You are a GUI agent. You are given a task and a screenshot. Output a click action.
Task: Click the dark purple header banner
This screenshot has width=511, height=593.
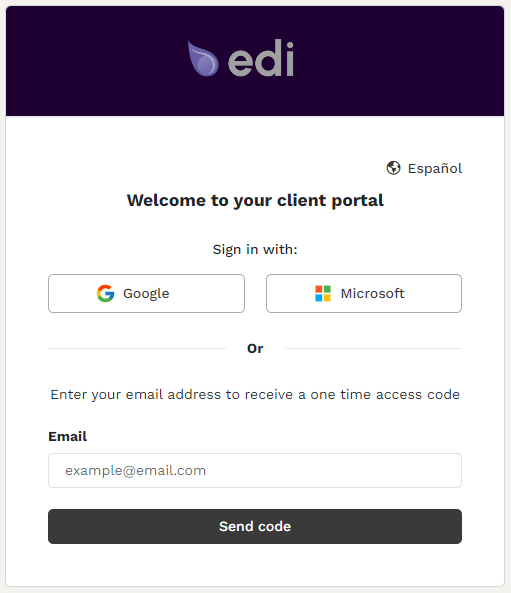[255, 61]
